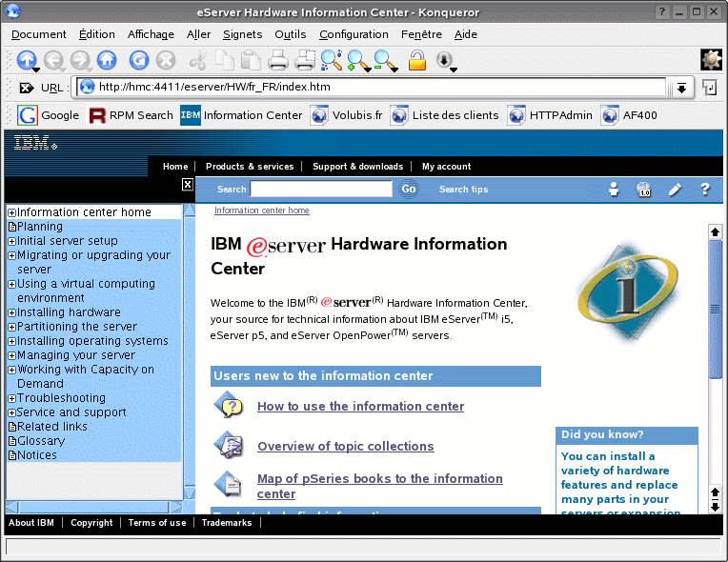728x562 pixels.
Task: Open the Information Center bookmark
Action: point(241,115)
